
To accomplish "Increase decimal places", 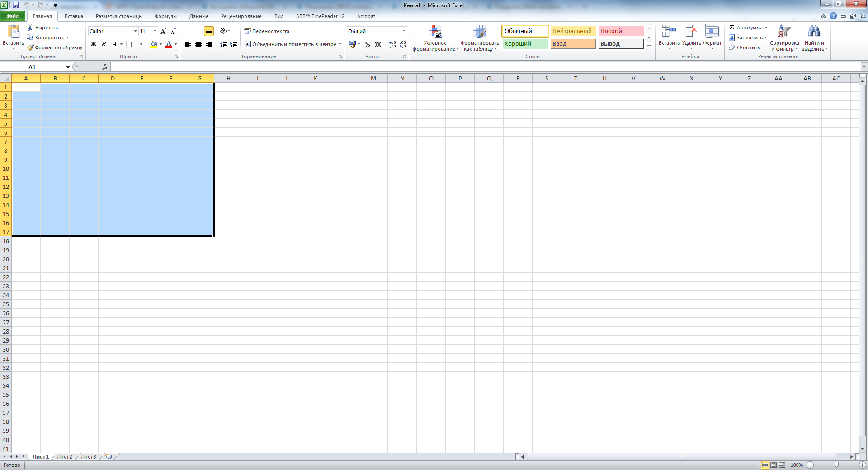I will point(392,44).
